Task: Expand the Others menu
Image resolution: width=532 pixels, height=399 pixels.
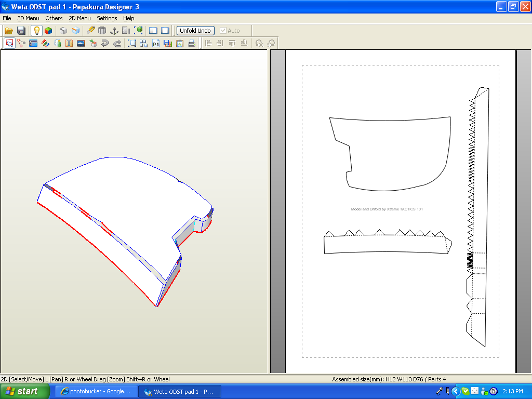Action: pos(54,18)
